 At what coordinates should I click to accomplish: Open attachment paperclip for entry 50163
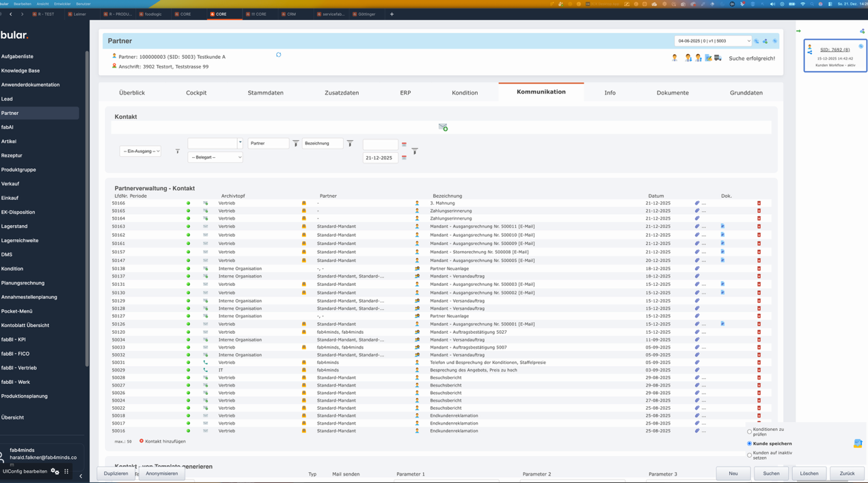pyautogui.click(x=697, y=226)
